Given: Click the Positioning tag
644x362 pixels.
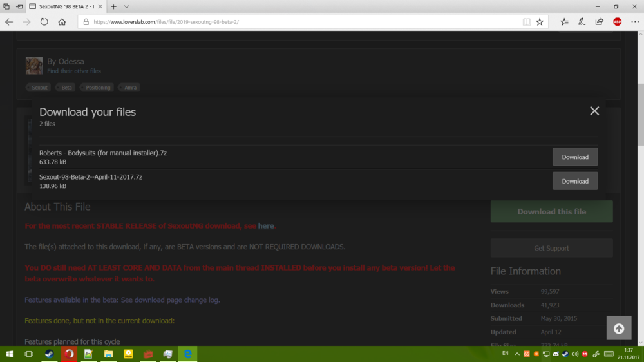Looking at the screenshot, I should pos(98,88).
